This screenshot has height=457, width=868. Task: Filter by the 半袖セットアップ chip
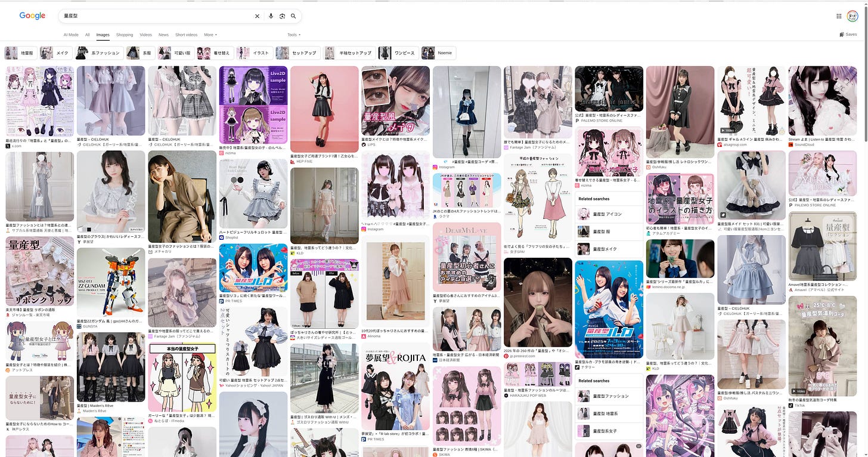tap(349, 53)
